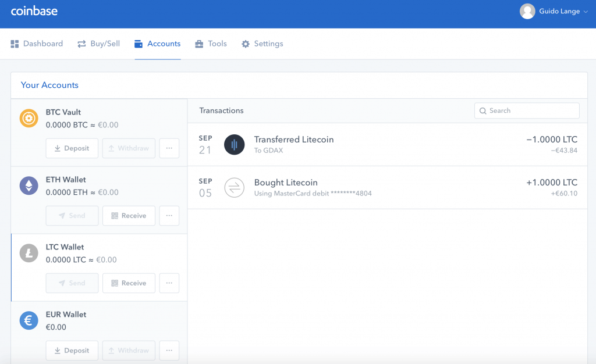Open the Settings tab
Viewport: 596px width, 364px height.
click(x=262, y=44)
